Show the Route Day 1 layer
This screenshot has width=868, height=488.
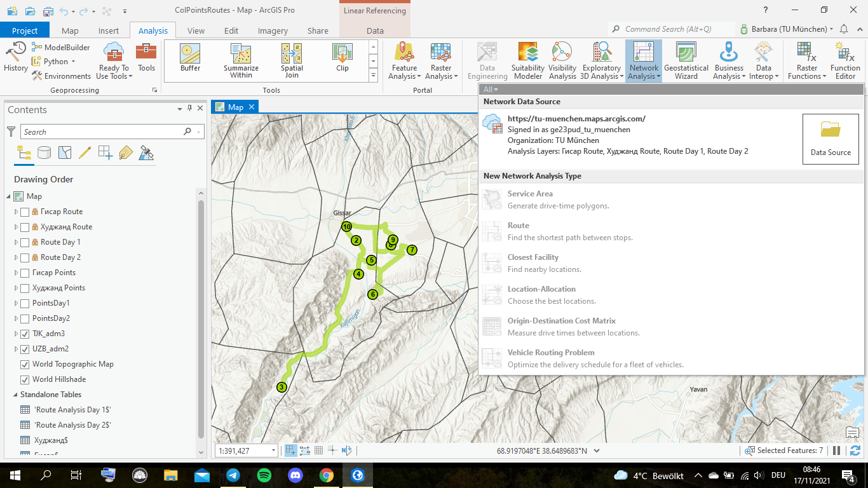tap(25, 242)
